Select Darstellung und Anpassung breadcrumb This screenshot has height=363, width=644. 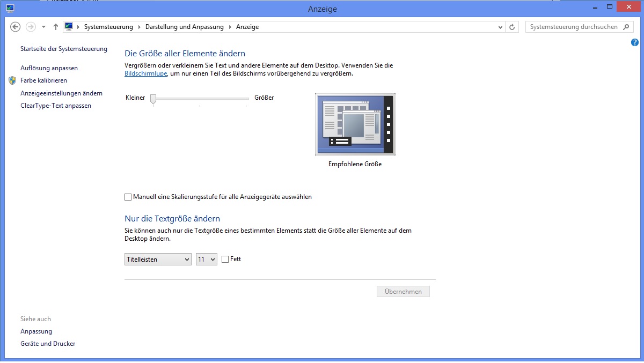(184, 27)
